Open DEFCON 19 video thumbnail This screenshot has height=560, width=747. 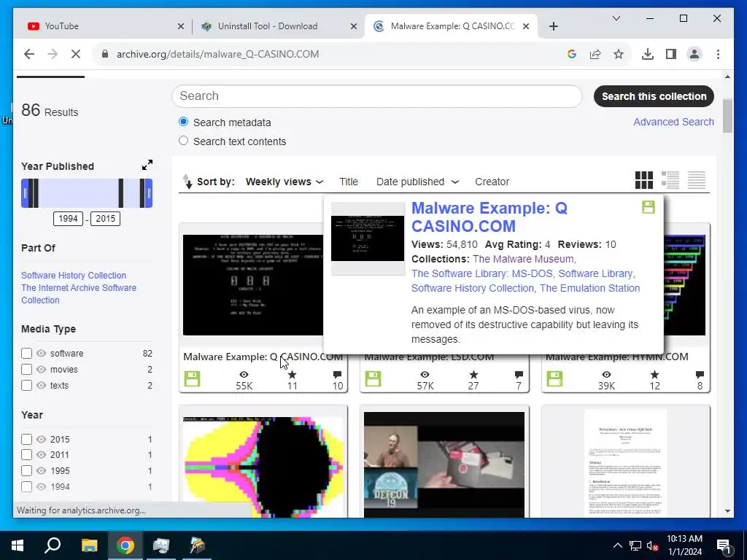point(444,464)
